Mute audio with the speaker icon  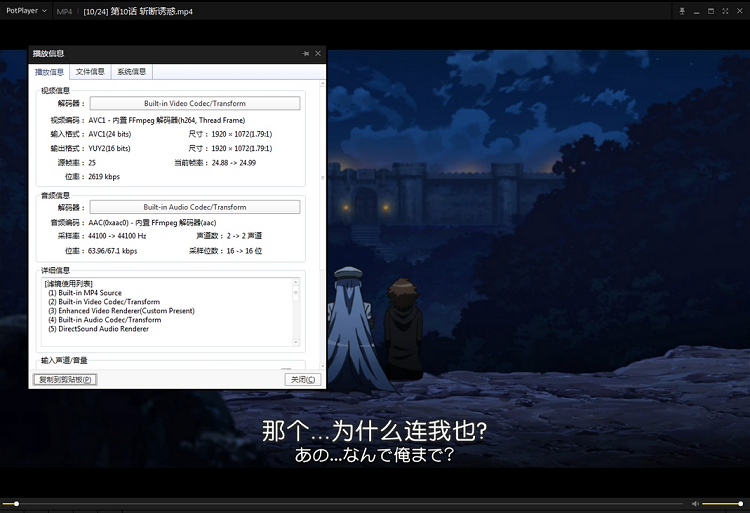tap(695, 503)
